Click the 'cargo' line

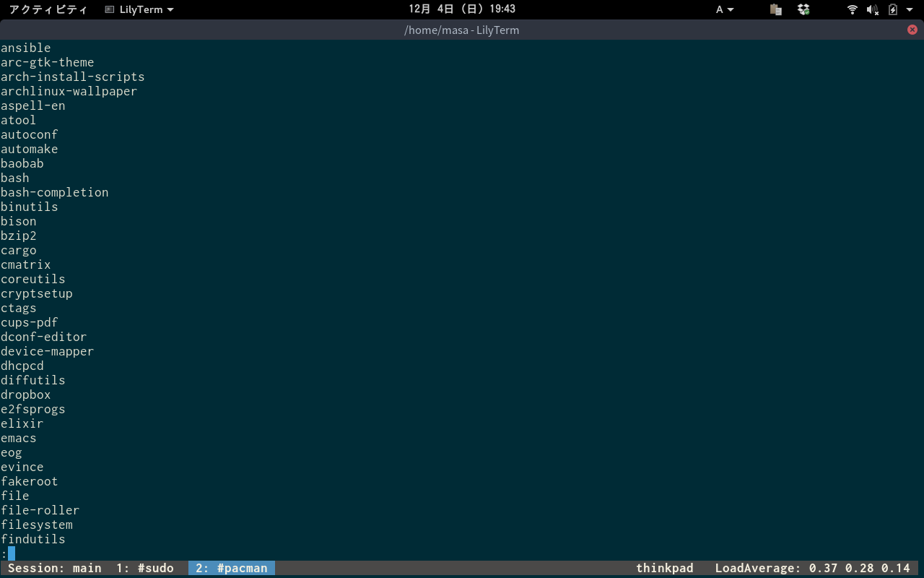[19, 250]
